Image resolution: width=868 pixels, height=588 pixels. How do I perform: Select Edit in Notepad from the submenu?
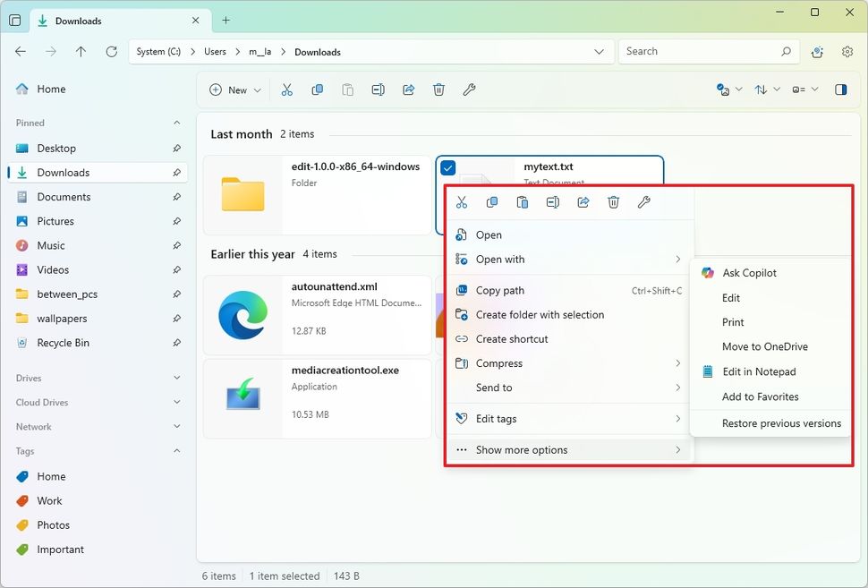[x=761, y=371]
